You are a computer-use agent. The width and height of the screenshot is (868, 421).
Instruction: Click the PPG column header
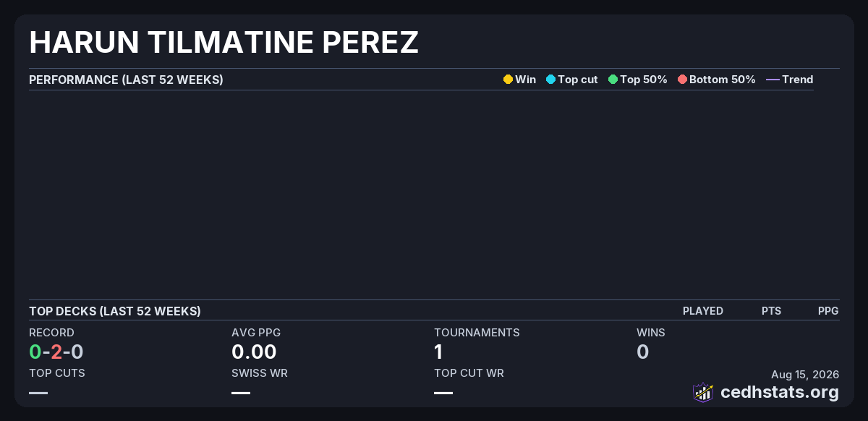828,311
